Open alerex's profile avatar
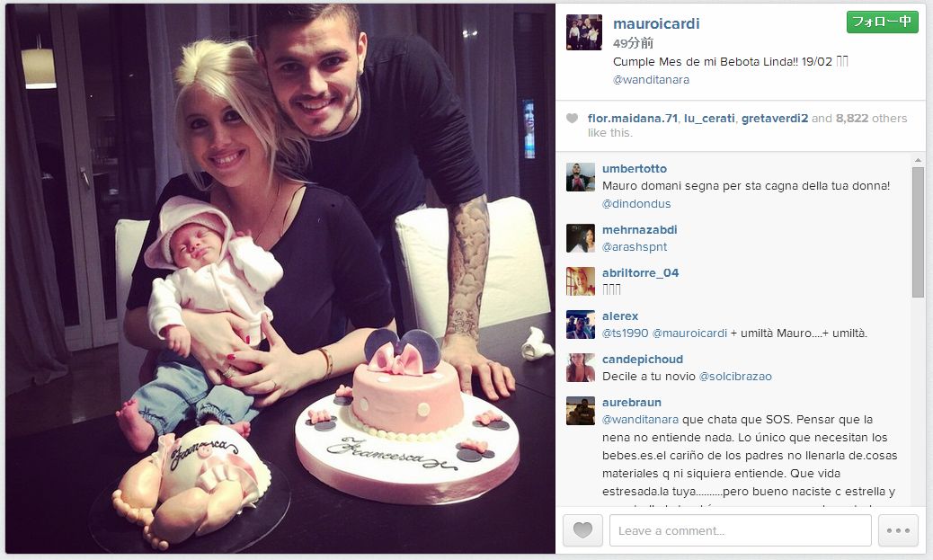Screen dimensions: 933x560 pos(580,324)
